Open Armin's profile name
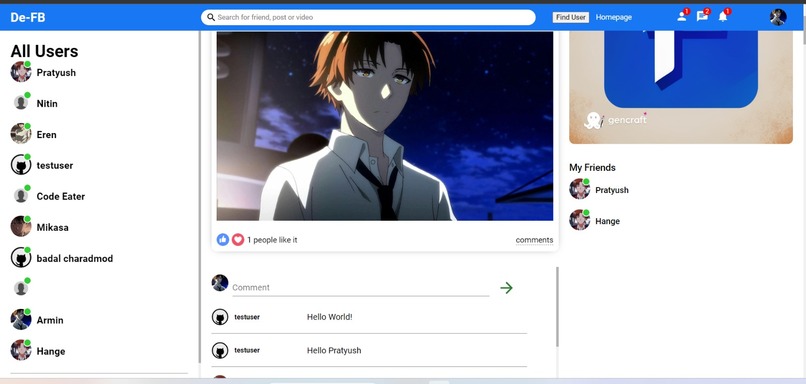This screenshot has height=384, width=806. coord(50,320)
